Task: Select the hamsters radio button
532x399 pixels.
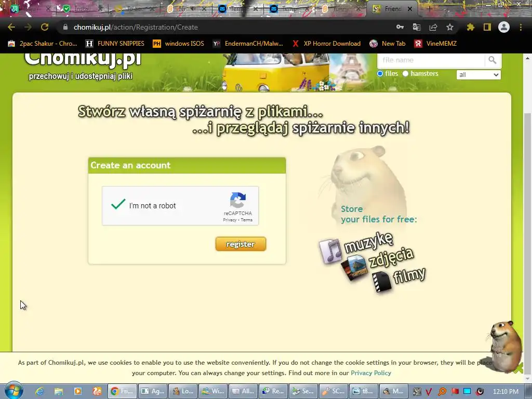Action: click(405, 74)
